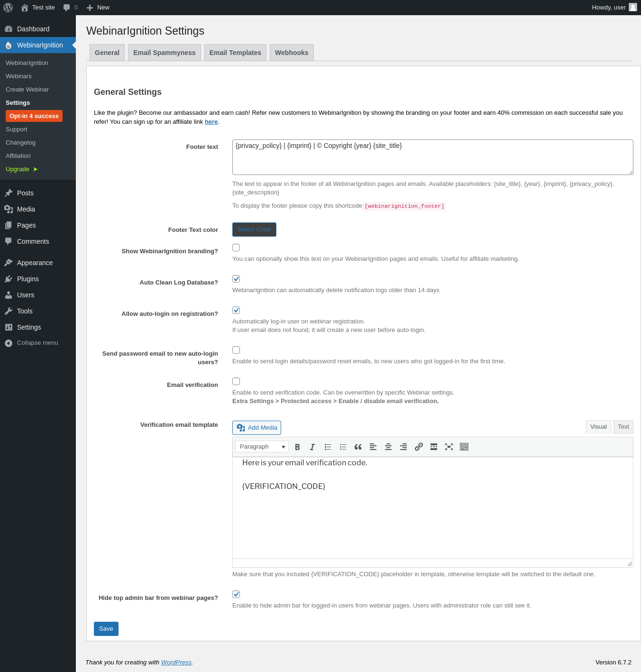This screenshot has width=641, height=672.
Task: Click the Dashboard gauge icon
Action: pyautogui.click(x=9, y=29)
